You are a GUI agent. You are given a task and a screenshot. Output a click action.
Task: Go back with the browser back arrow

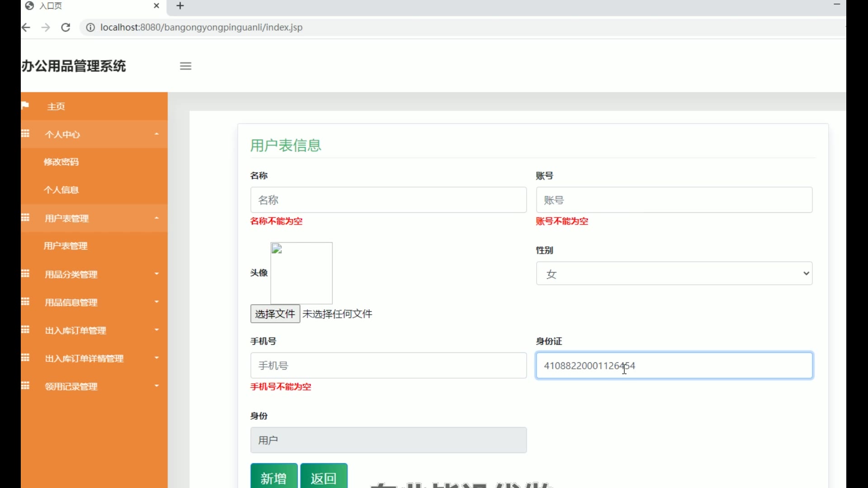[26, 28]
